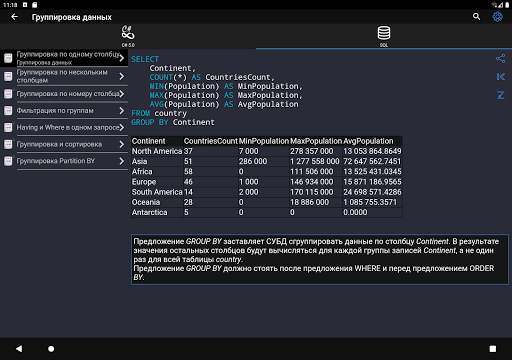Tap document icon of 'Группировка по номеру столбца'

point(8,94)
